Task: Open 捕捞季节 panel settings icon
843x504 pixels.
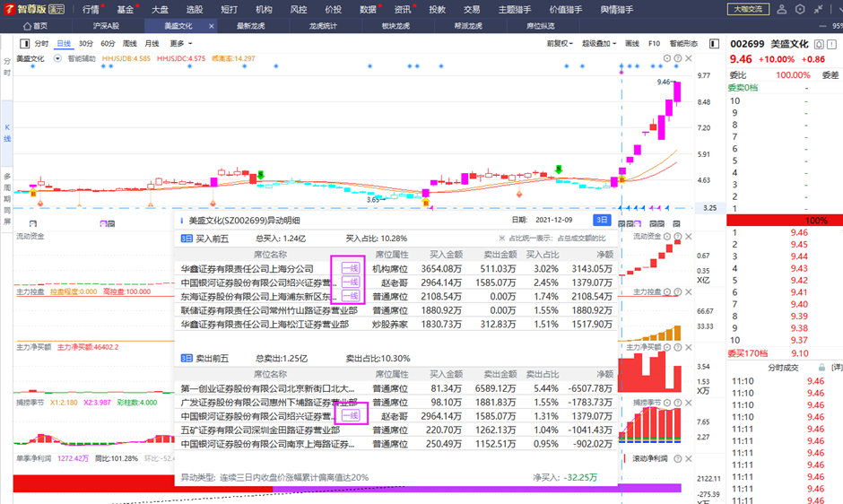Action: (x=667, y=403)
